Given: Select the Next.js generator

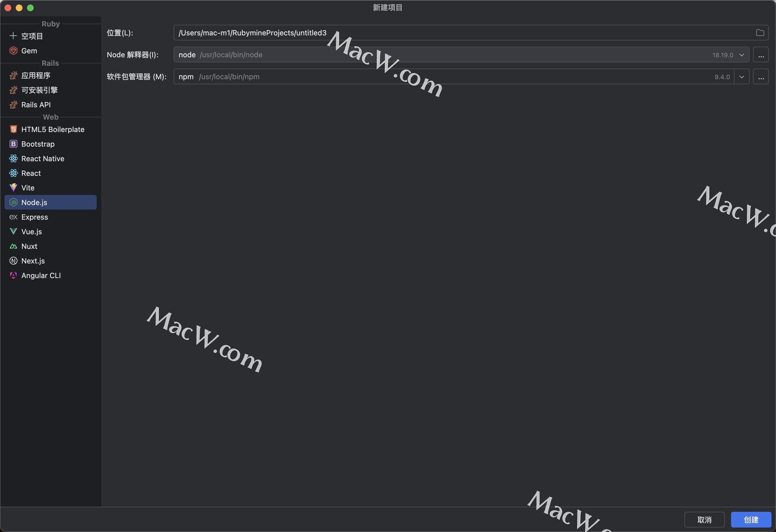Looking at the screenshot, I should [51, 261].
